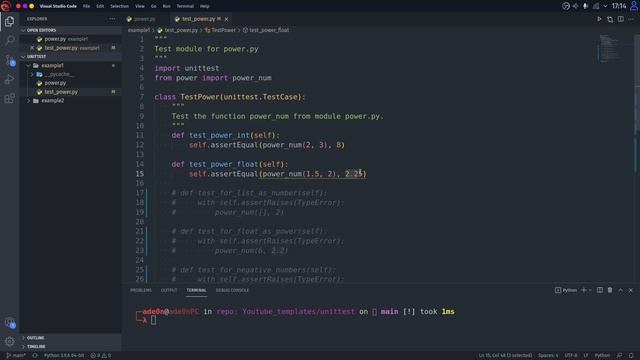Viewport: 640px width, 360px height.
Task: Open the Explorer view in activity bar
Action: tap(9, 21)
